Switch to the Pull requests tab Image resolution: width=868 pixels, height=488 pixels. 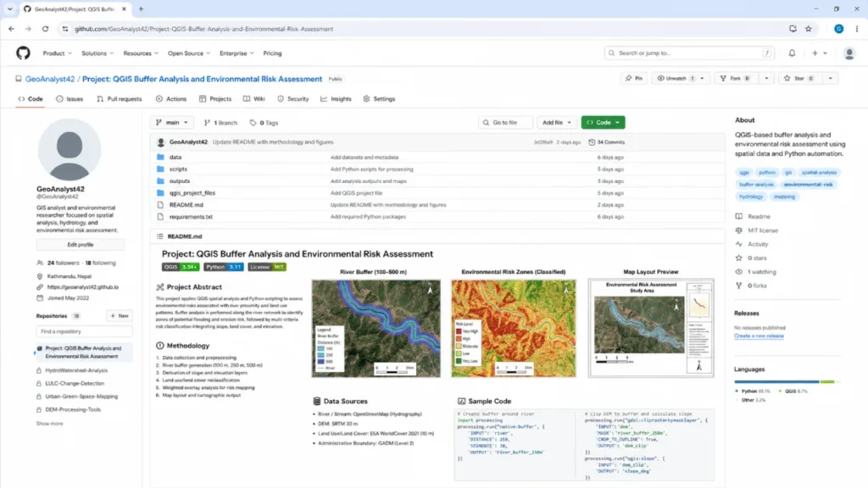[120, 99]
